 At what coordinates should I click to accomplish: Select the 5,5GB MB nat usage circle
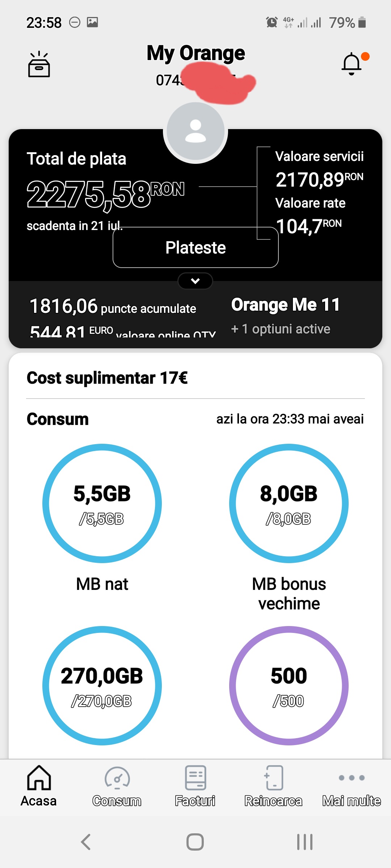pos(102,503)
